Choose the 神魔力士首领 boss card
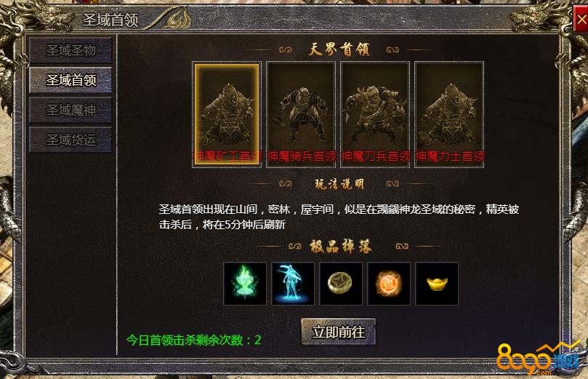This screenshot has height=379, width=588. coord(449,114)
